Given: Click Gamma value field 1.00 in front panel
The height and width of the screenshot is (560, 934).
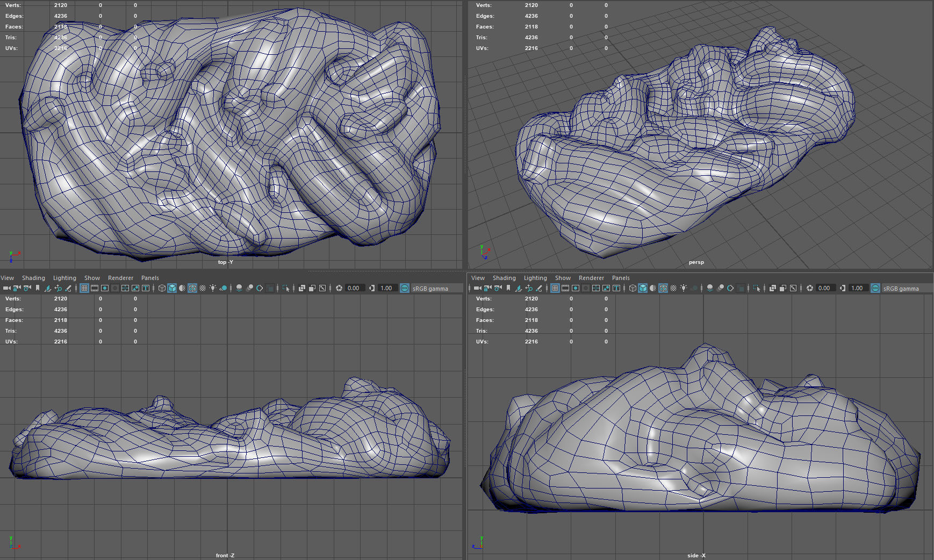Looking at the screenshot, I should pyautogui.click(x=388, y=288).
